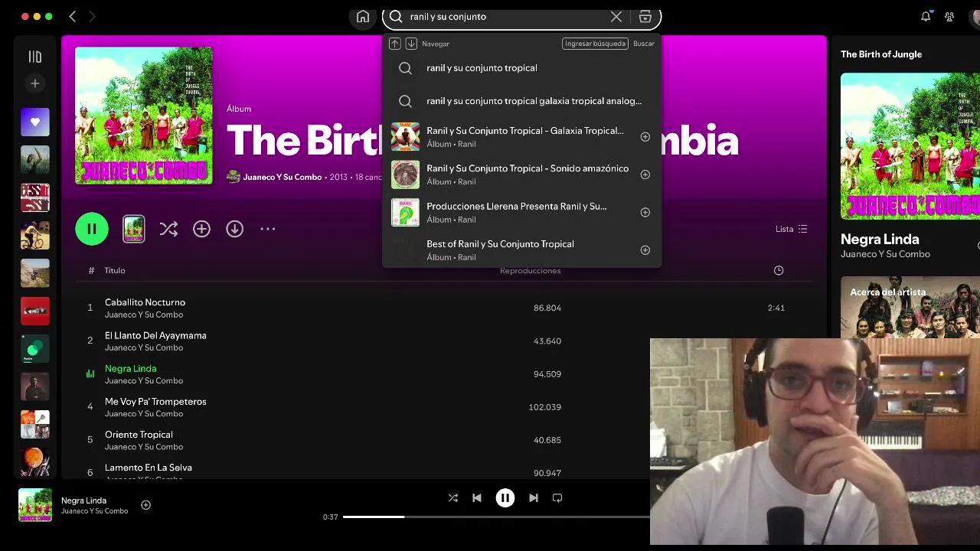Screen dimensions: 980x551
Task: Click the Ingresar búsqueda key hint
Action: click(x=595, y=44)
